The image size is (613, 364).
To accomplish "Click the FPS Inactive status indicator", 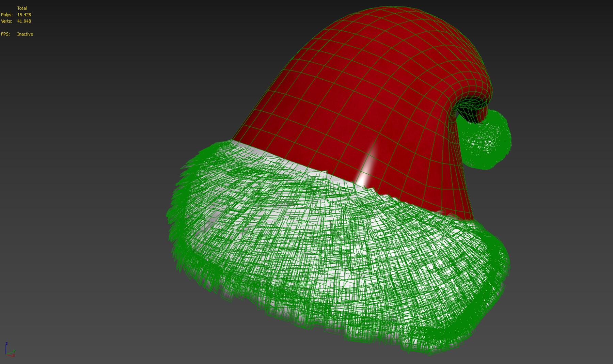I will coord(25,34).
